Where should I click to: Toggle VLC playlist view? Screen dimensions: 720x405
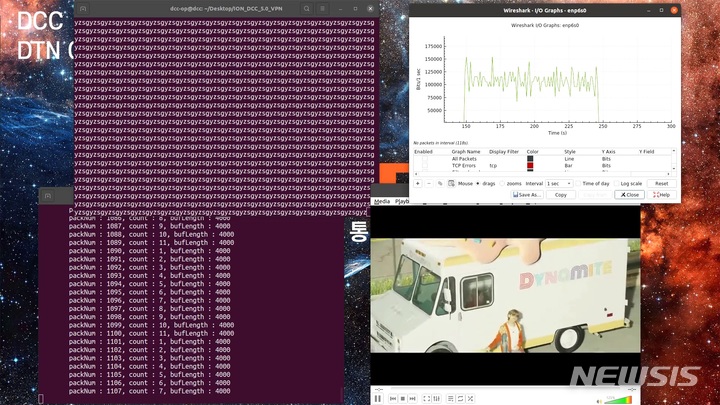pos(453,399)
